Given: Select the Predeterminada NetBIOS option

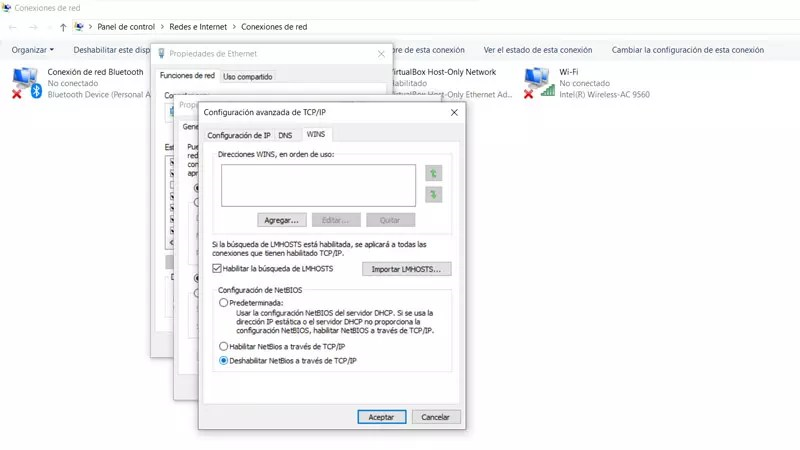Looking at the screenshot, I should click(224, 302).
